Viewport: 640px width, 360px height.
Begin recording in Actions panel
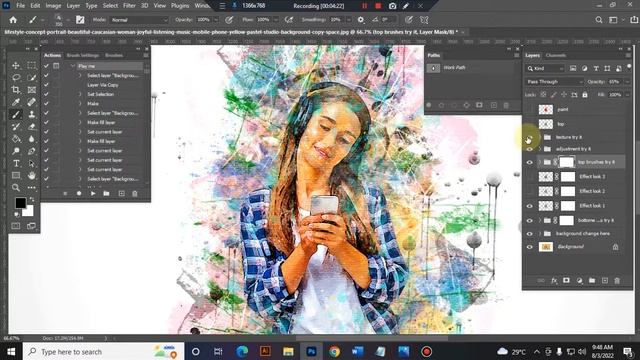[79, 193]
